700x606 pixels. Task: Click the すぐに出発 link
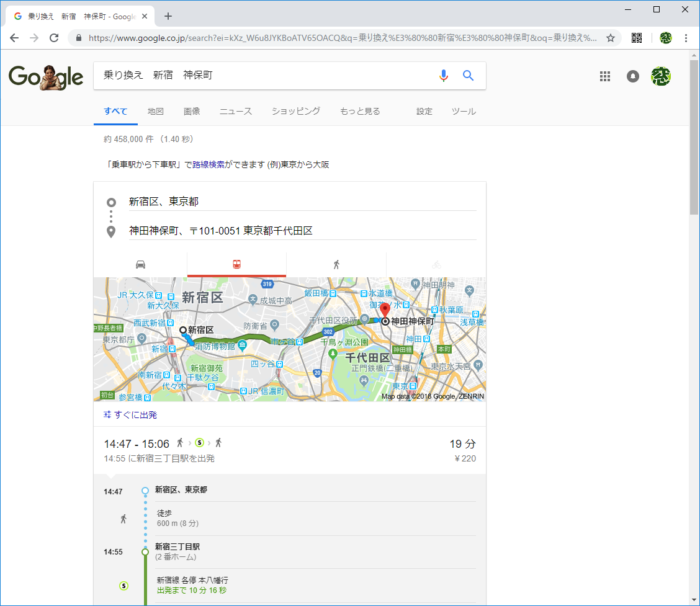coord(134,414)
